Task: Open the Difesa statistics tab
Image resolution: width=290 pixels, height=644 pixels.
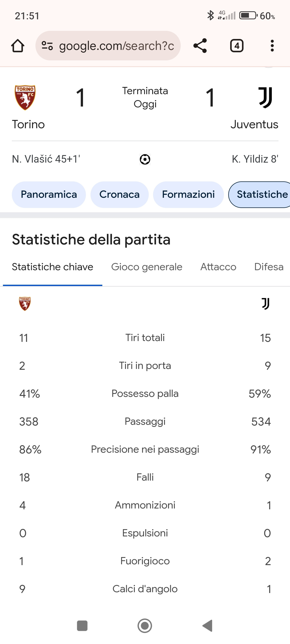Action: [269, 267]
